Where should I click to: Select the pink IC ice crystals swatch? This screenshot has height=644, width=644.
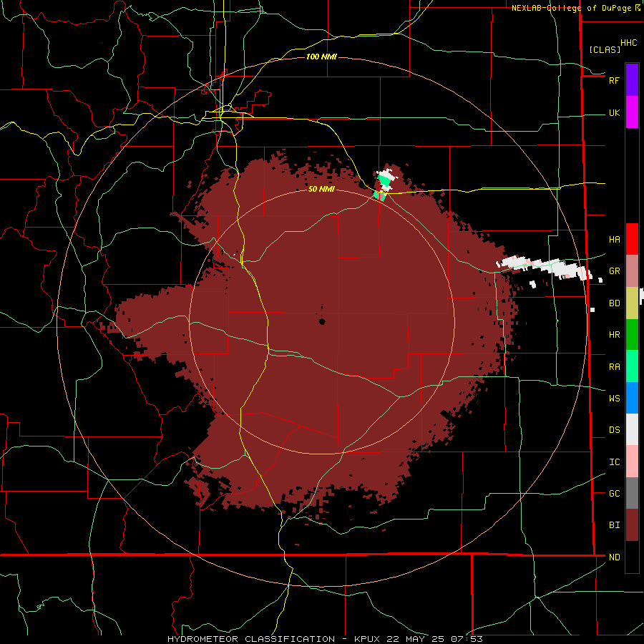[632, 462]
